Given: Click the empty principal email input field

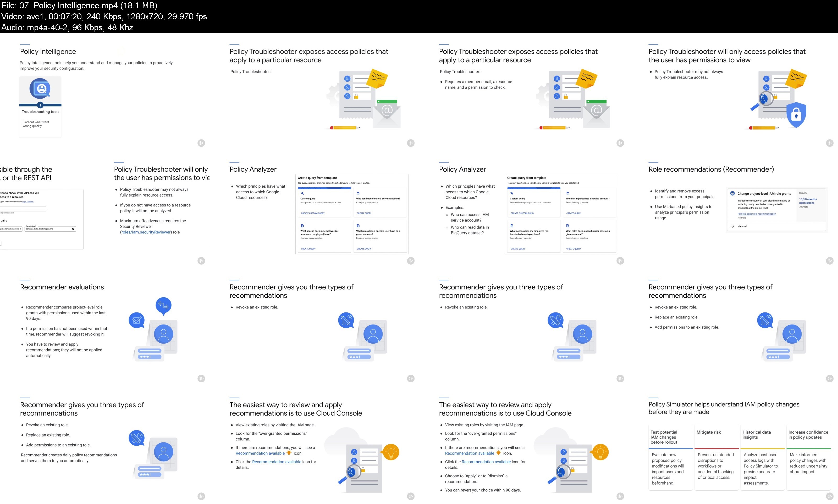Looking at the screenshot, I should point(23,209).
